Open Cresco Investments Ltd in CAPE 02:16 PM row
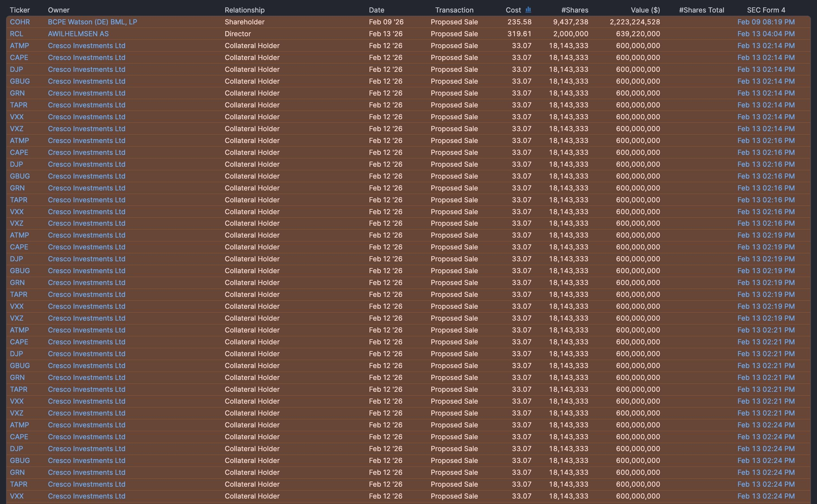 [x=87, y=152]
